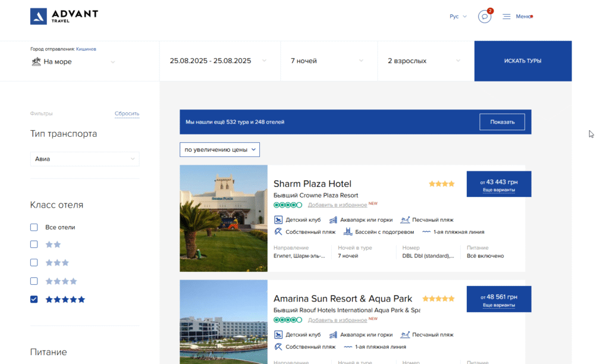Viewport: 609px width, 364px height.
Task: Open the chat messages icon
Action: coord(484,17)
